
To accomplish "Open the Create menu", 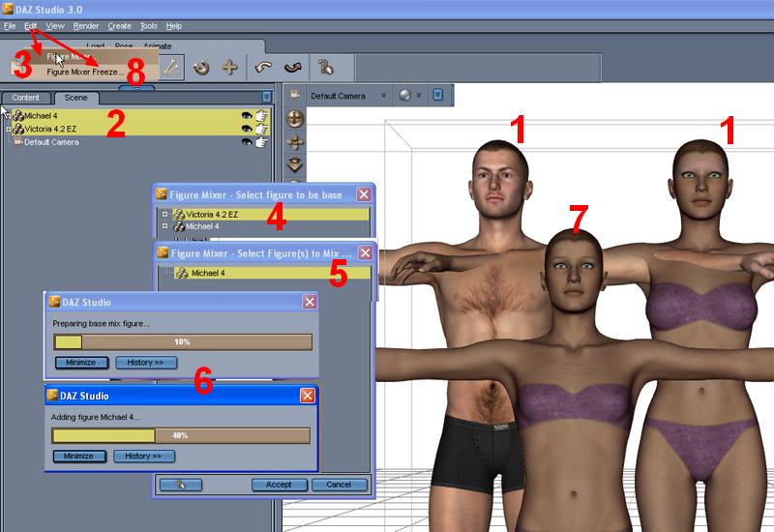I will (x=119, y=26).
